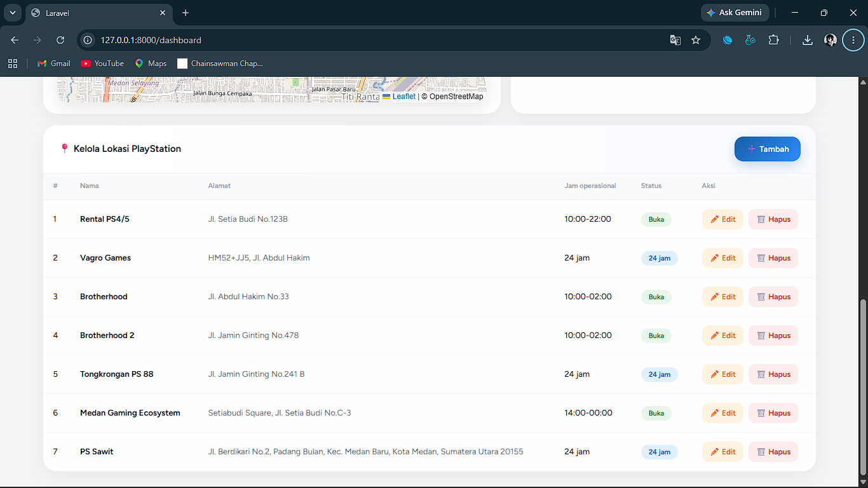Click the page's vertical scrollbar
The width and height of the screenshot is (868, 488).
(x=863, y=388)
